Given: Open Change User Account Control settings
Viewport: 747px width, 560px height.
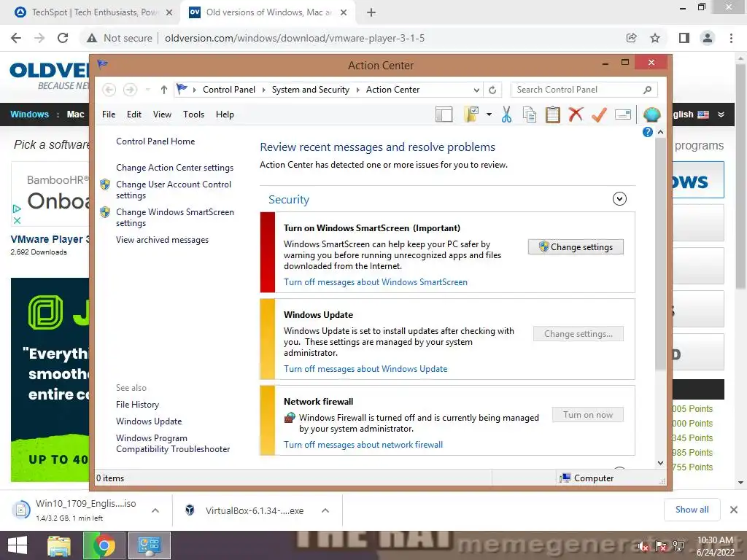Looking at the screenshot, I should pyautogui.click(x=174, y=190).
